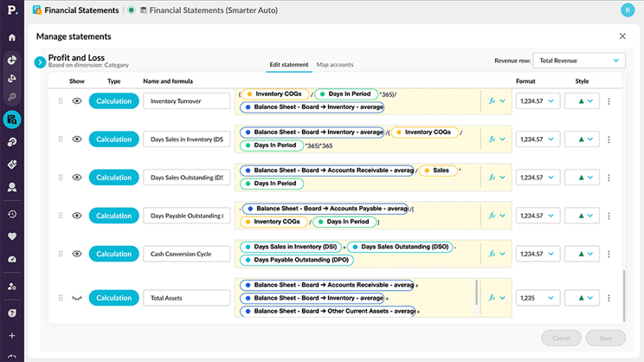Screen dimensions: 644x362
Task: Open style dropdown for Days Sales in Inventory
Action: point(582,139)
